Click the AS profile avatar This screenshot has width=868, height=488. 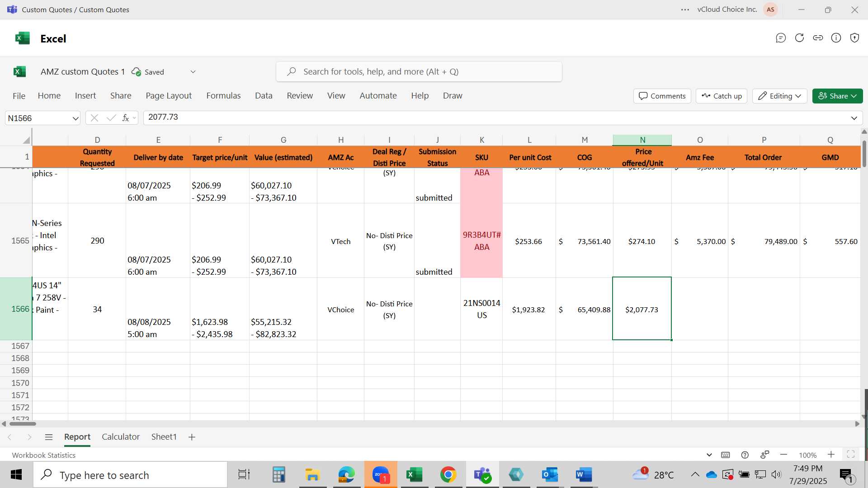point(770,9)
